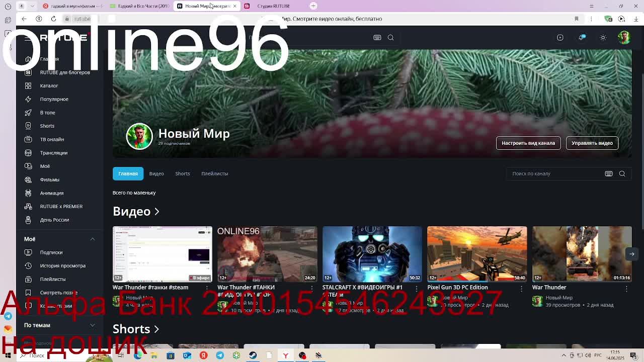Expand the Видео section heading
Screen dimensions: 644x362
[x=136, y=212]
